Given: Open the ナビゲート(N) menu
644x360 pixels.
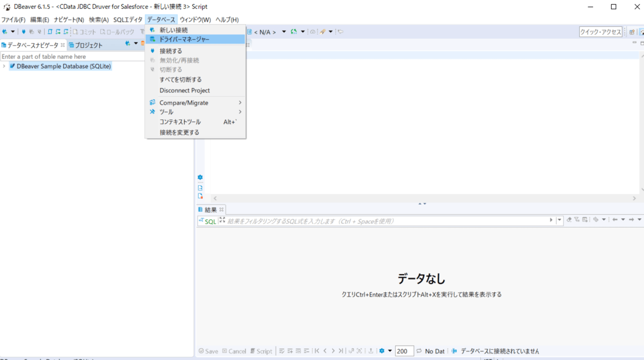Looking at the screenshot, I should [x=69, y=19].
